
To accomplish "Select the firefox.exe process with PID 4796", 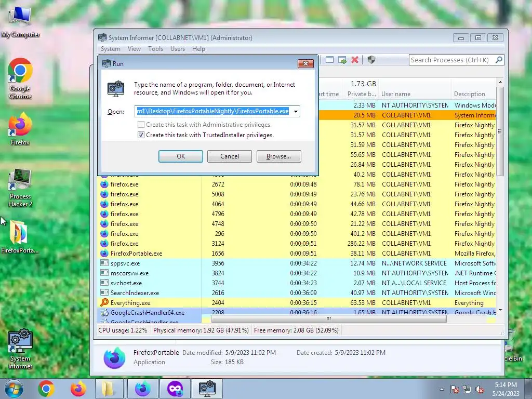I will click(297, 214).
